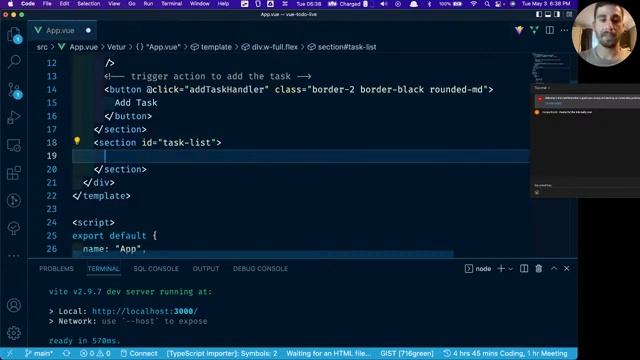Click the Connect status bar button
Screen dimensions: 640x360
point(139,353)
